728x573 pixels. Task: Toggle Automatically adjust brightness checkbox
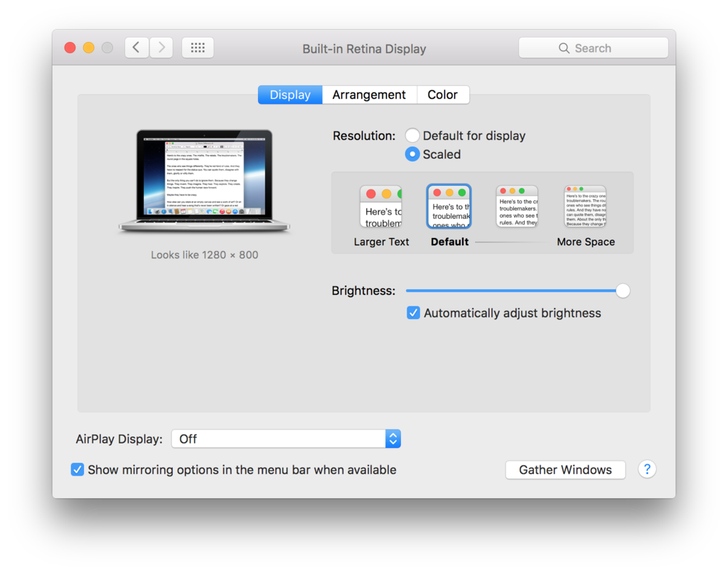coord(413,313)
